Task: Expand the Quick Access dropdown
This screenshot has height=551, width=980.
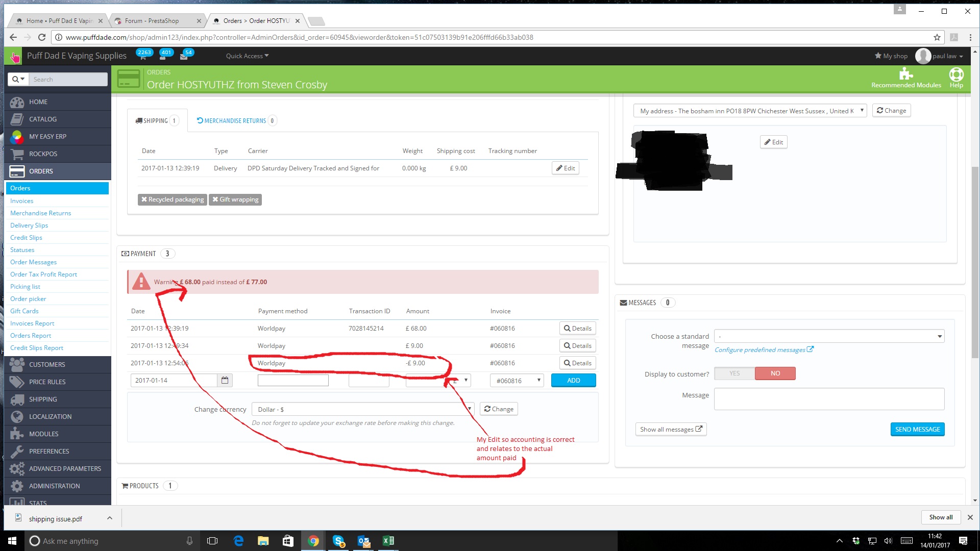Action: 247,56
